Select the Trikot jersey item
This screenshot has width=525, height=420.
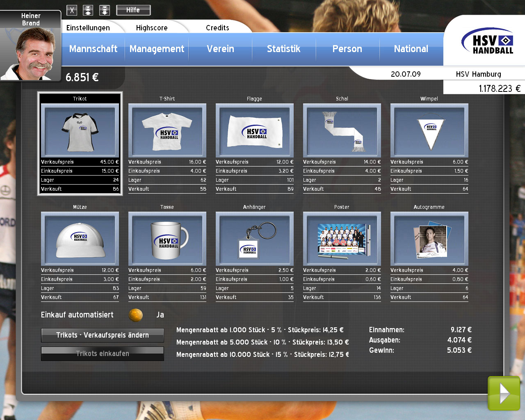click(80, 130)
